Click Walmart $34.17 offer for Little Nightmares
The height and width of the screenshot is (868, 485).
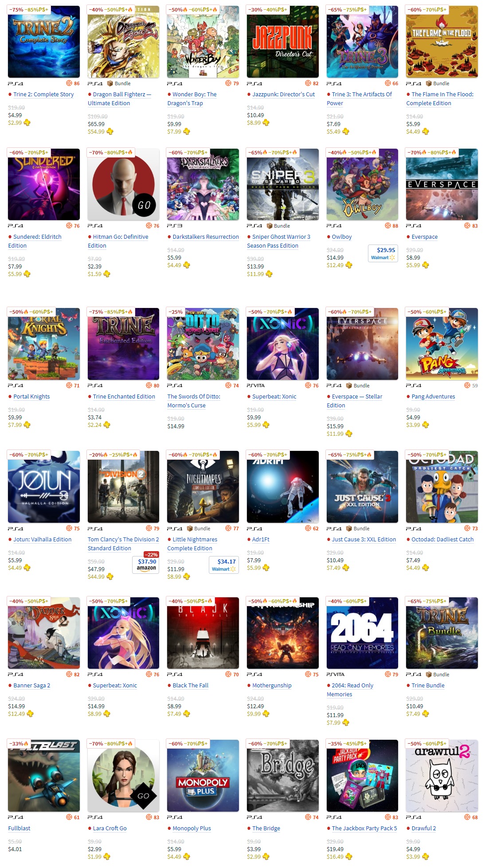pyautogui.click(x=224, y=565)
